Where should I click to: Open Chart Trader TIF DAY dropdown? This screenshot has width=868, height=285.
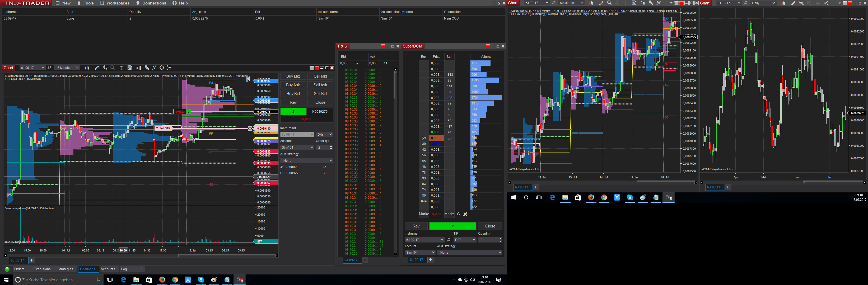(x=324, y=135)
